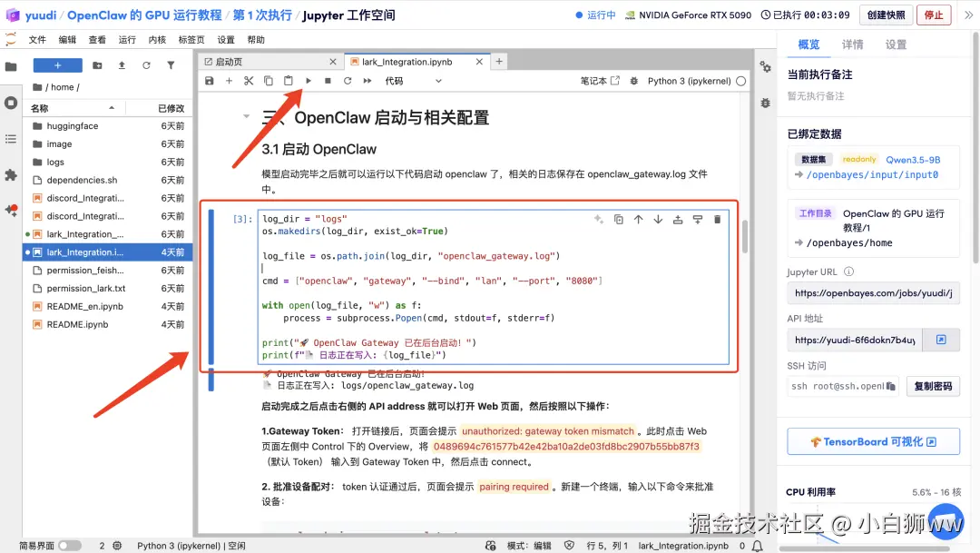The height and width of the screenshot is (553, 980).
Task: Select Python 3 (ipykernel) kernel name
Action: pyautogui.click(x=689, y=81)
